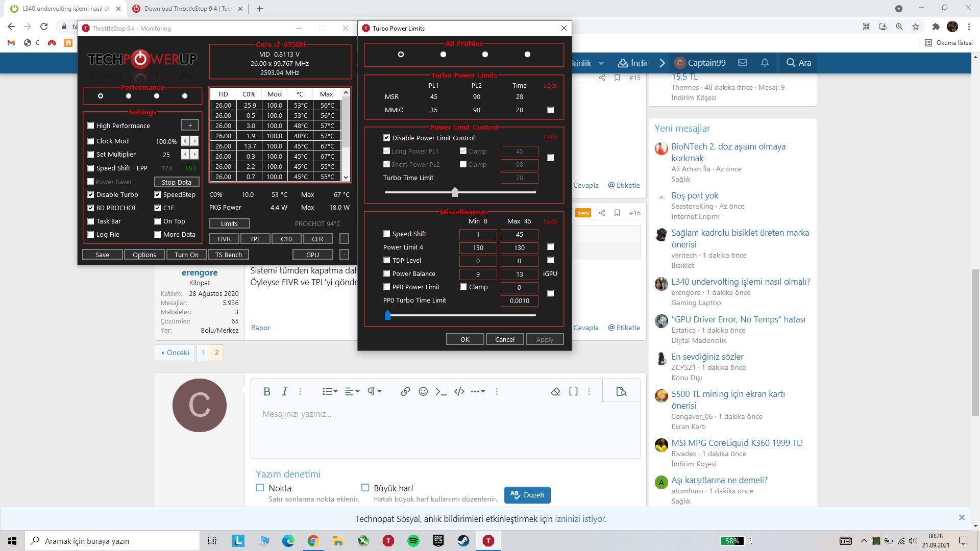Expand the list formatting dropdown
This screenshot has width=980, height=551.
(330, 391)
